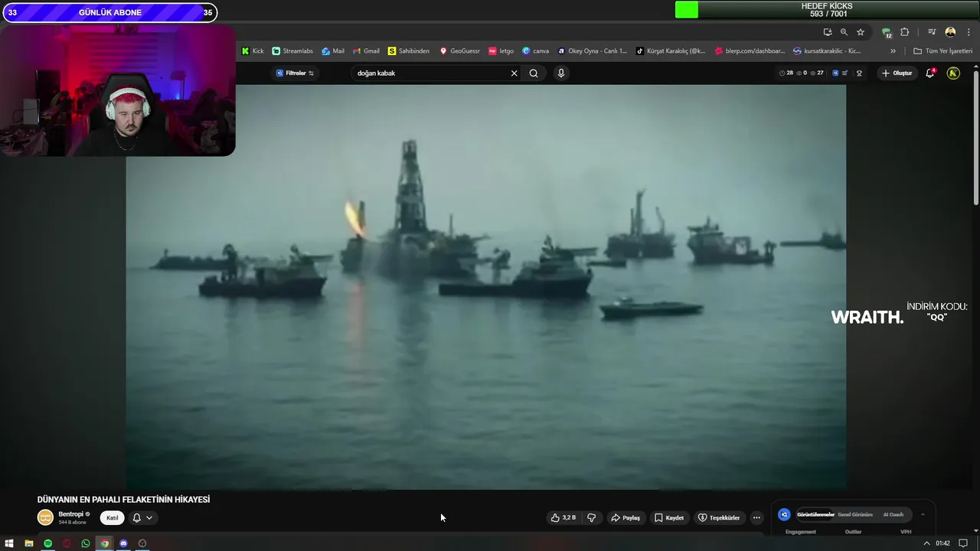The width and height of the screenshot is (980, 551).
Task: Open the Tüm Yer İşaretleri folder
Action: (x=943, y=51)
